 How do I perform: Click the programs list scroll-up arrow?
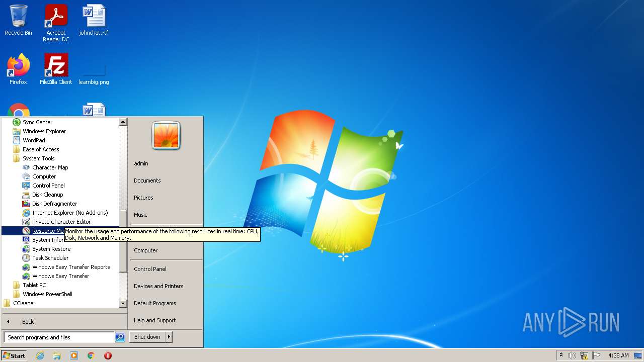coord(123,122)
